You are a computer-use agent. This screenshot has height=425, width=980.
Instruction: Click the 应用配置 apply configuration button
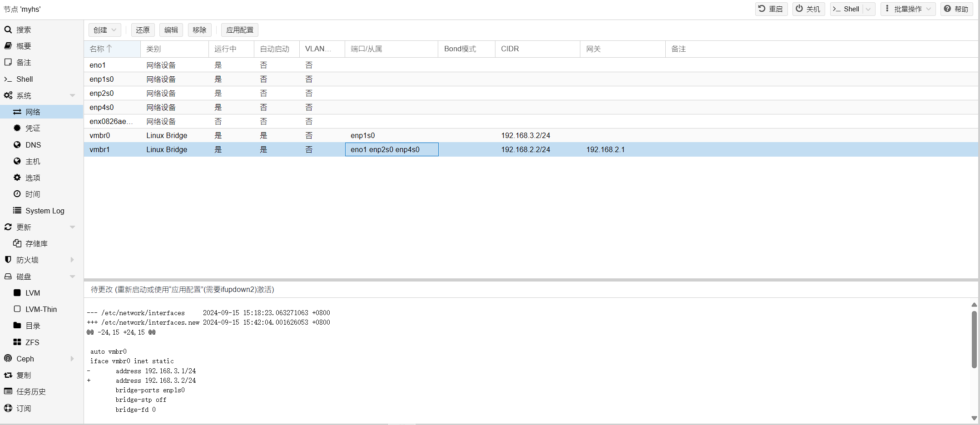coord(240,30)
